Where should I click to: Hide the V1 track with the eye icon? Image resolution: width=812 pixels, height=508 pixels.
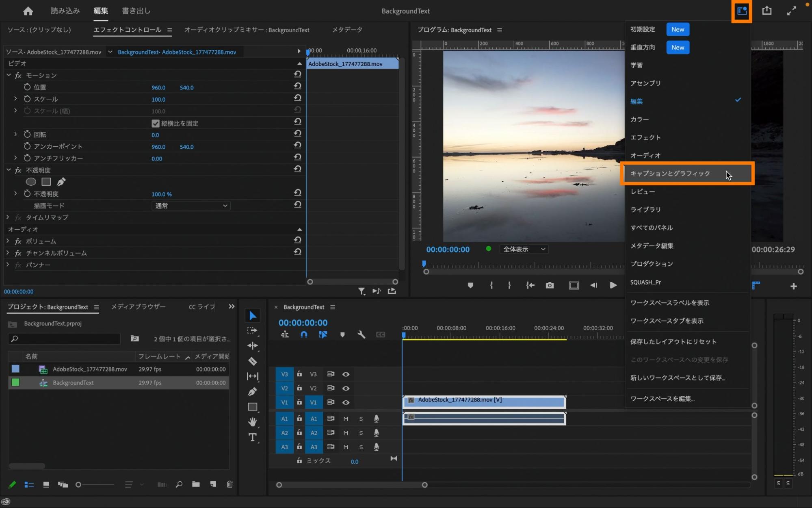pyautogui.click(x=346, y=402)
